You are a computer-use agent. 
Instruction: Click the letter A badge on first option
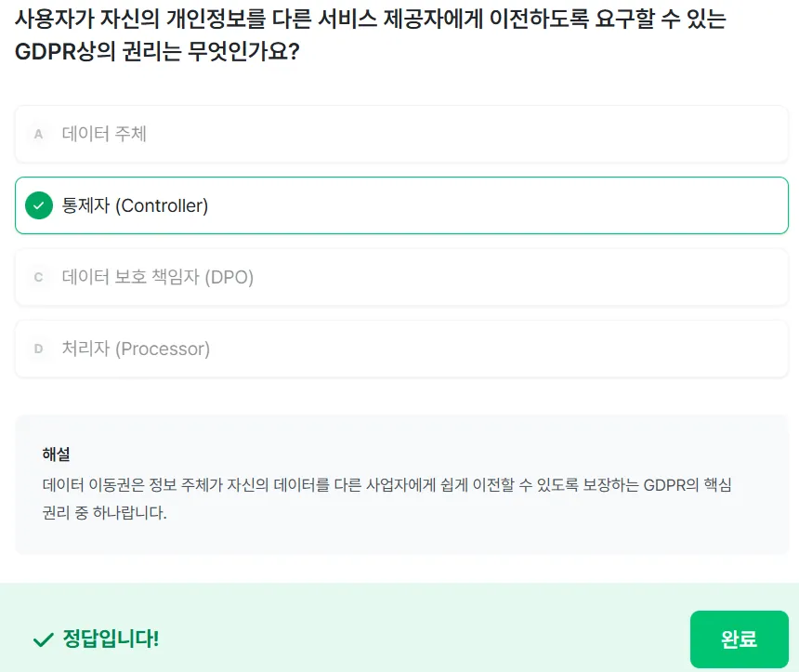38,134
